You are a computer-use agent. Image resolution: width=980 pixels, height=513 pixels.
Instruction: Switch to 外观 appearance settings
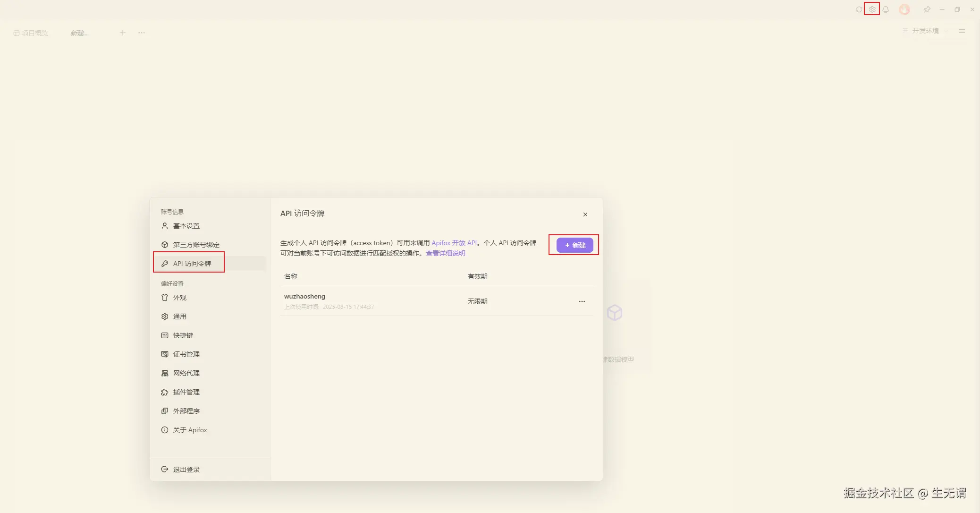179,298
